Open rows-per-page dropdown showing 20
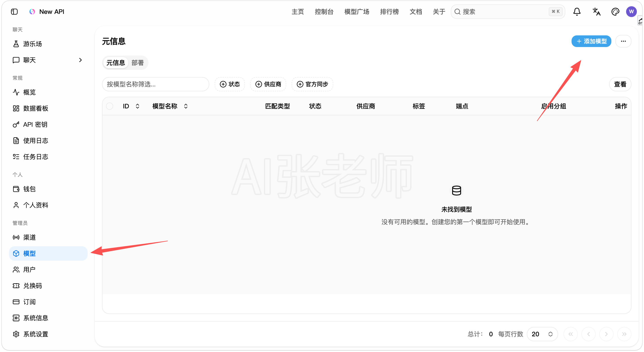644x352 pixels. point(542,334)
